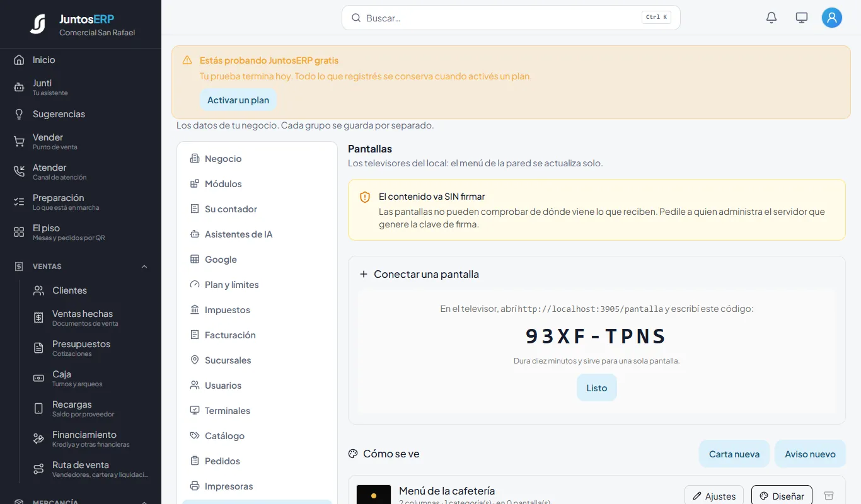Open Impuestos settings
Viewport: 861px width, 504px height.
[257, 310]
